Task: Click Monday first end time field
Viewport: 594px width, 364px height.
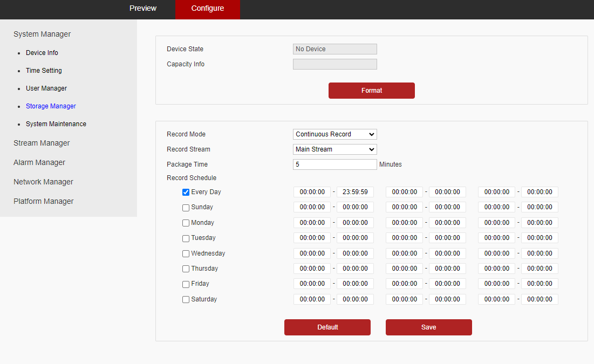Action: pos(356,223)
